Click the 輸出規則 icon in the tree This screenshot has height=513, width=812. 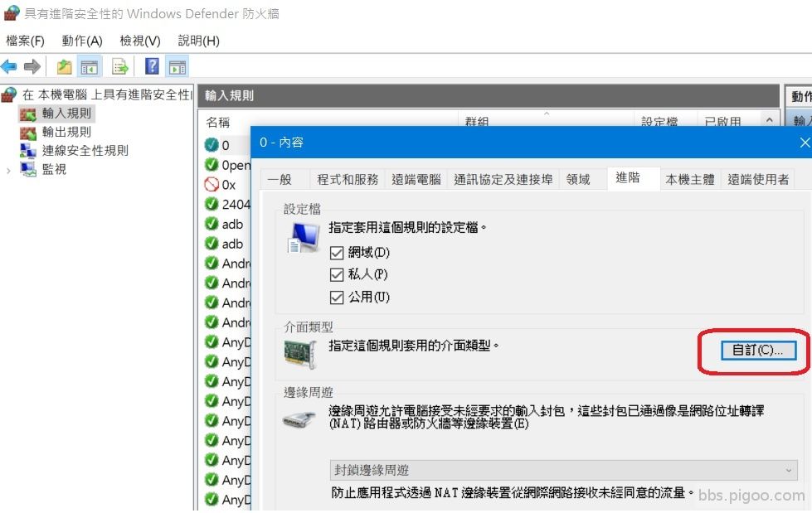[x=28, y=133]
